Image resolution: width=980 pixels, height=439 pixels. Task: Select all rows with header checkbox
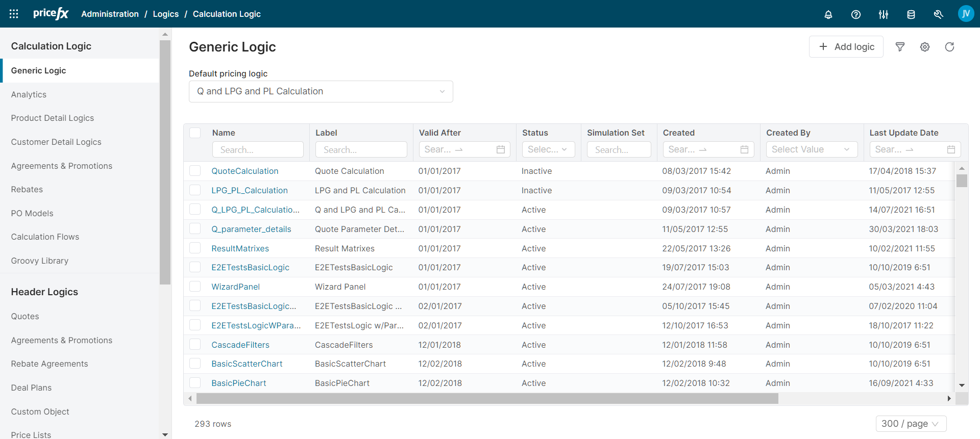195,133
